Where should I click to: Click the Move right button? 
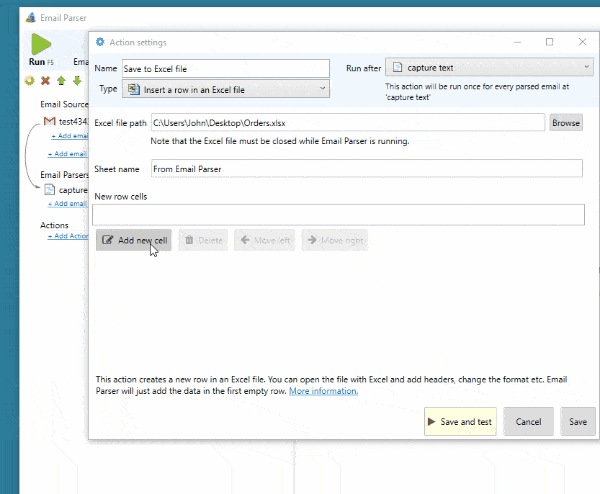tap(335, 240)
